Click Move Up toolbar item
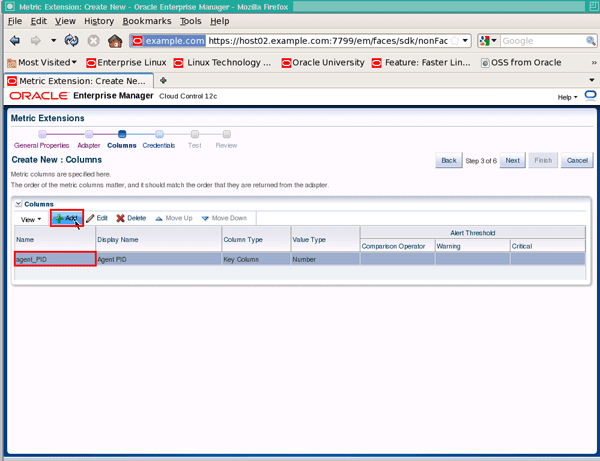The height and width of the screenshot is (461, 600). tap(174, 218)
